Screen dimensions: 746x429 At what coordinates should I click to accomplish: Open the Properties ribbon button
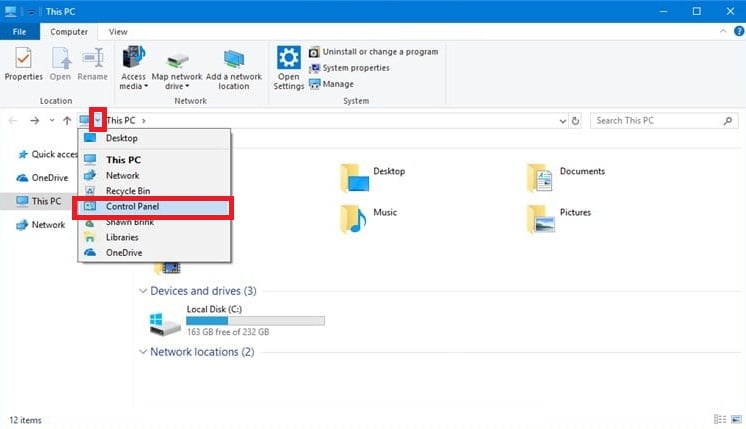click(x=23, y=64)
